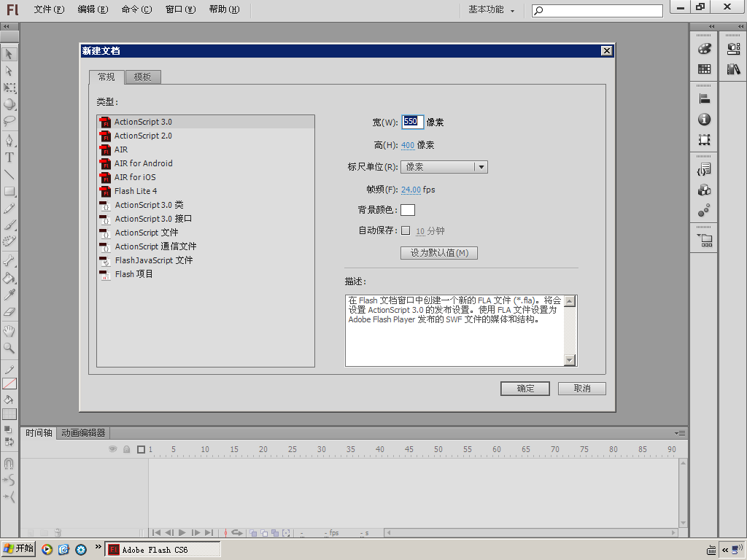
Task: Toggle show all layers eye icon
Action: (113, 449)
